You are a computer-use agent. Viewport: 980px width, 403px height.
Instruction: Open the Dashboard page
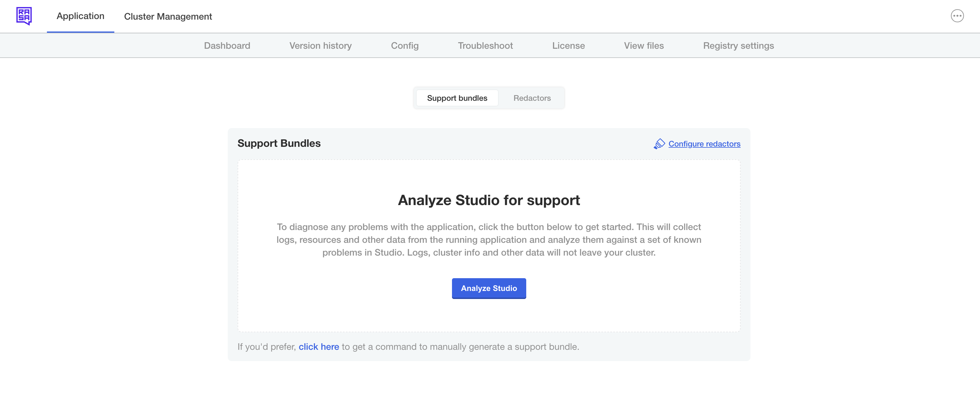coord(227,45)
